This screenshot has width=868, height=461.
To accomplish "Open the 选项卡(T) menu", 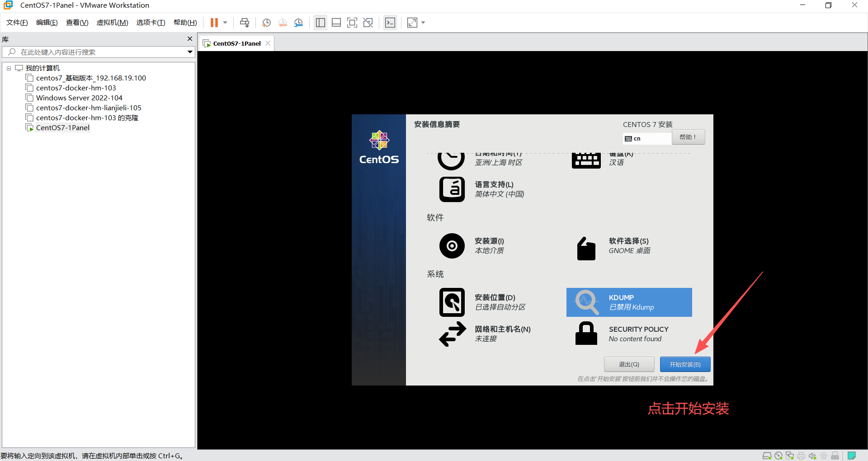I will click(x=151, y=23).
